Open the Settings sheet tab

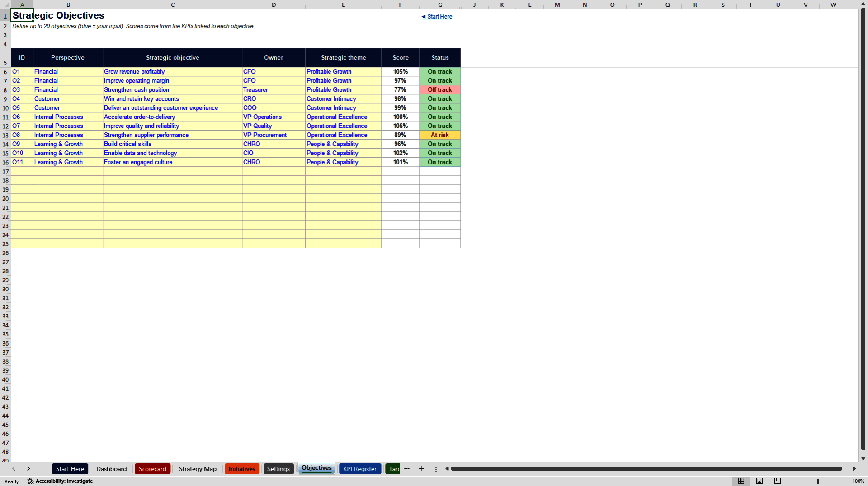click(x=278, y=469)
